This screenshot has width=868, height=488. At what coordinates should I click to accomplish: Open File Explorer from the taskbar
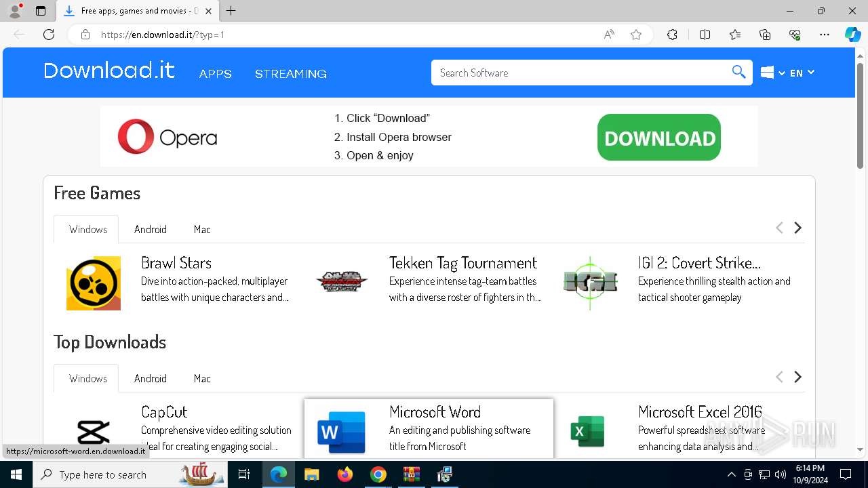[x=312, y=474]
